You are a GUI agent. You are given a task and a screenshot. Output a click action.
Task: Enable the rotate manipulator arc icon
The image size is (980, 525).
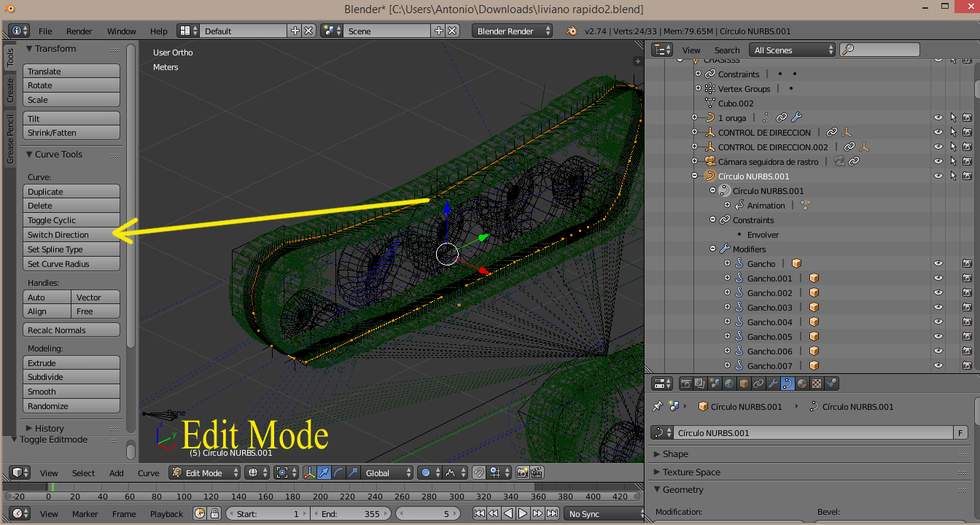pos(338,472)
